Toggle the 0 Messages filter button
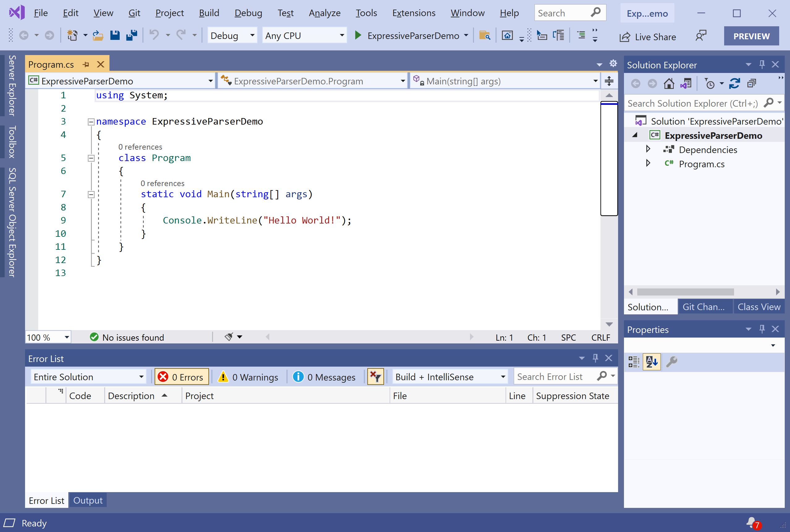 tap(324, 377)
